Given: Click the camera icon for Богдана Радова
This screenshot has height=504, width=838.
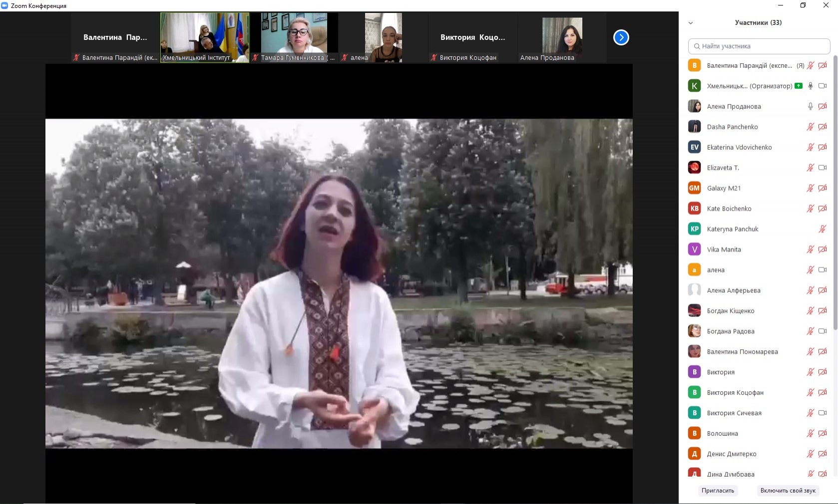Looking at the screenshot, I should click(823, 331).
